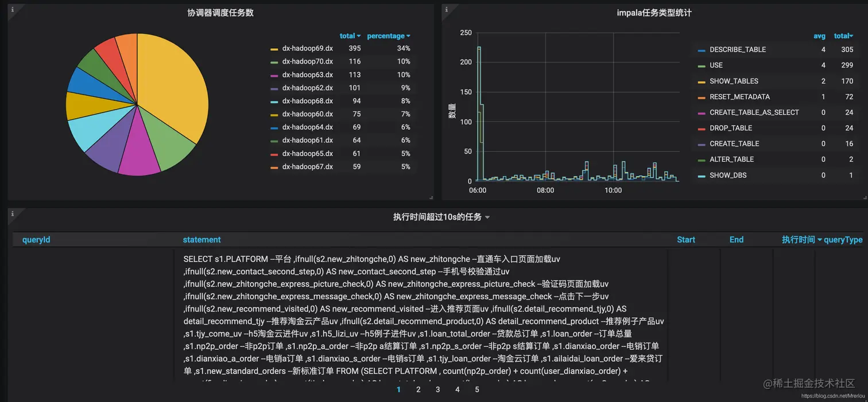Screen dimensions: 868x402
Task: Toggle CREATE_TABLE_AS_SELECT series via legend label
Action: click(754, 112)
